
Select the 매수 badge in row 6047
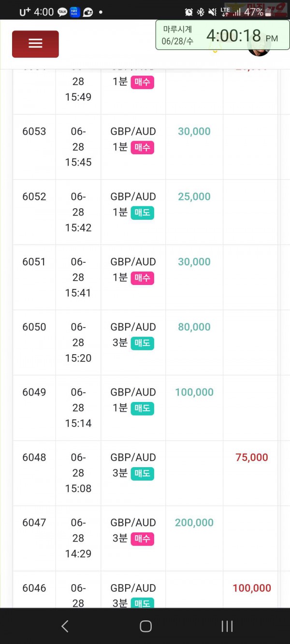coord(142,539)
